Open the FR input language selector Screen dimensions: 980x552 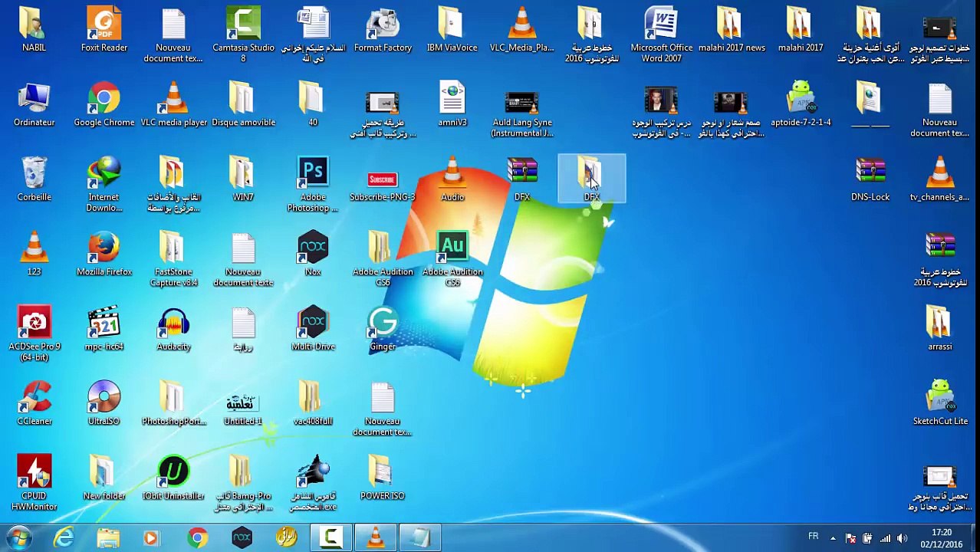tap(813, 537)
